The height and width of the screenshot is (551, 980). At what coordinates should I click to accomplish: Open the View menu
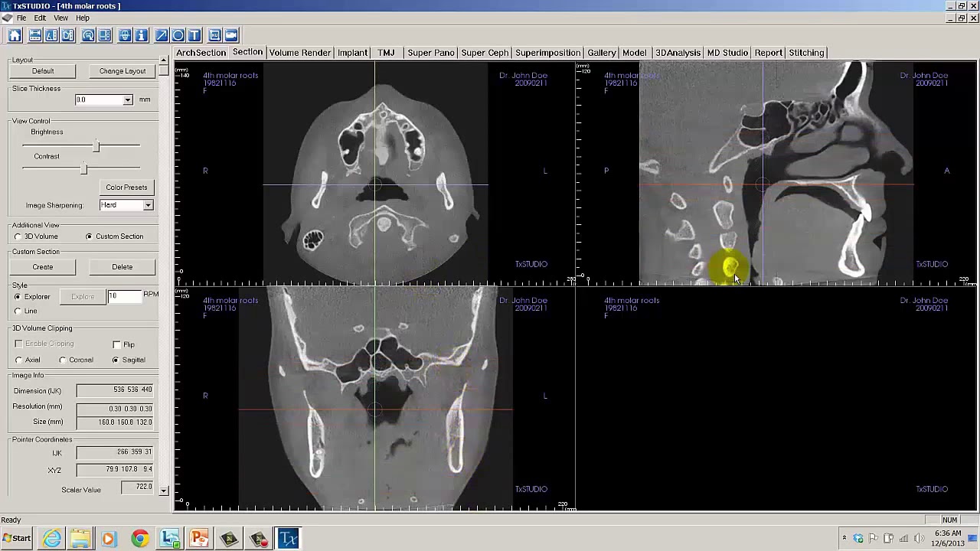[60, 18]
